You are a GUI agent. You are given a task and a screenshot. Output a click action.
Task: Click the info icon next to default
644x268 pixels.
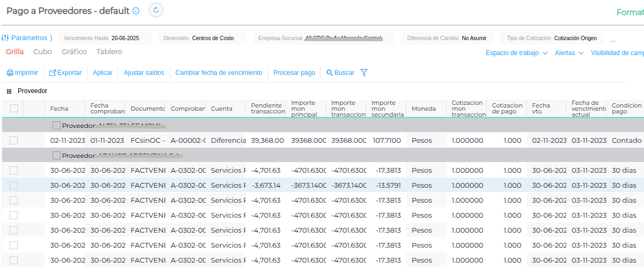coord(136,11)
